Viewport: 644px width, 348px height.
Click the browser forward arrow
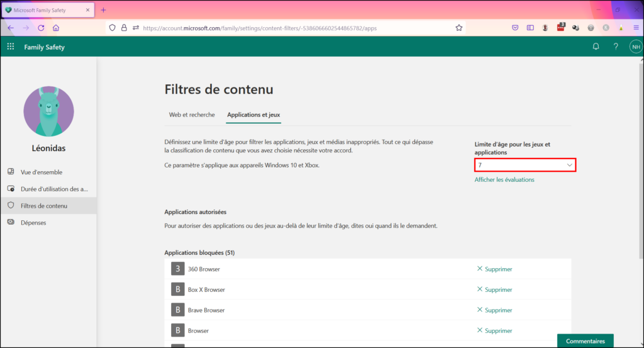coord(25,28)
